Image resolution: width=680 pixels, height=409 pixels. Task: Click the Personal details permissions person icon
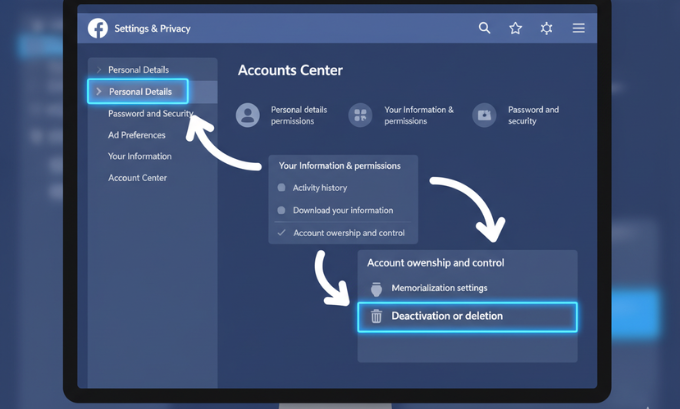(x=247, y=115)
